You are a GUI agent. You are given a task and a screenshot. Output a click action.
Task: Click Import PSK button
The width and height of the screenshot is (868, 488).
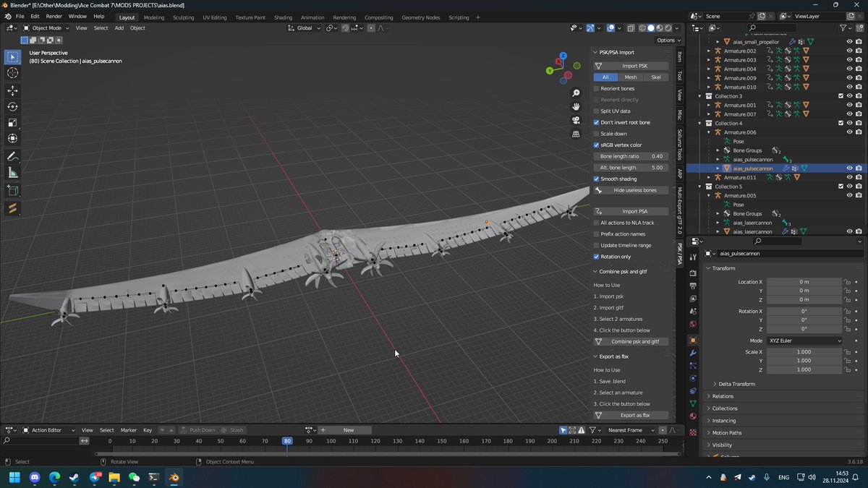pos(631,66)
